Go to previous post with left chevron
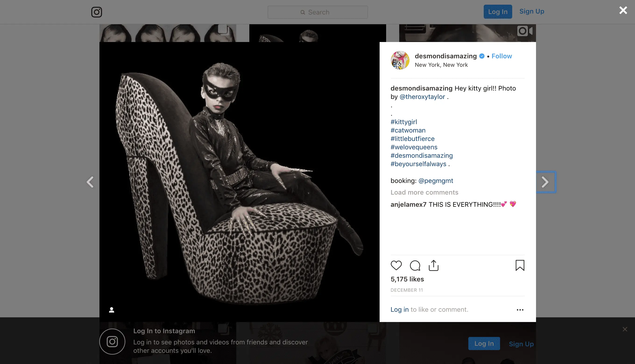Viewport: 635px width, 364px height. tap(90, 182)
